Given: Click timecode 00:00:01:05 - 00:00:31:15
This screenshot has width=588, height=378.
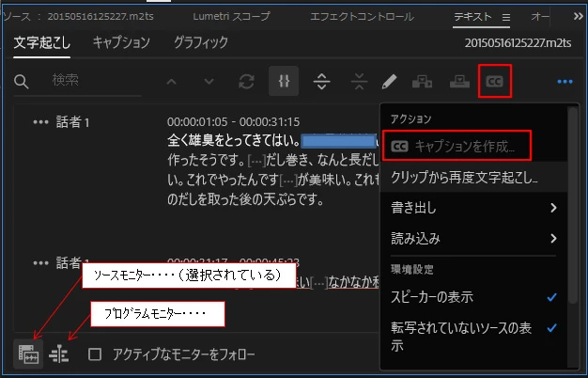Looking at the screenshot, I should 233,121.
